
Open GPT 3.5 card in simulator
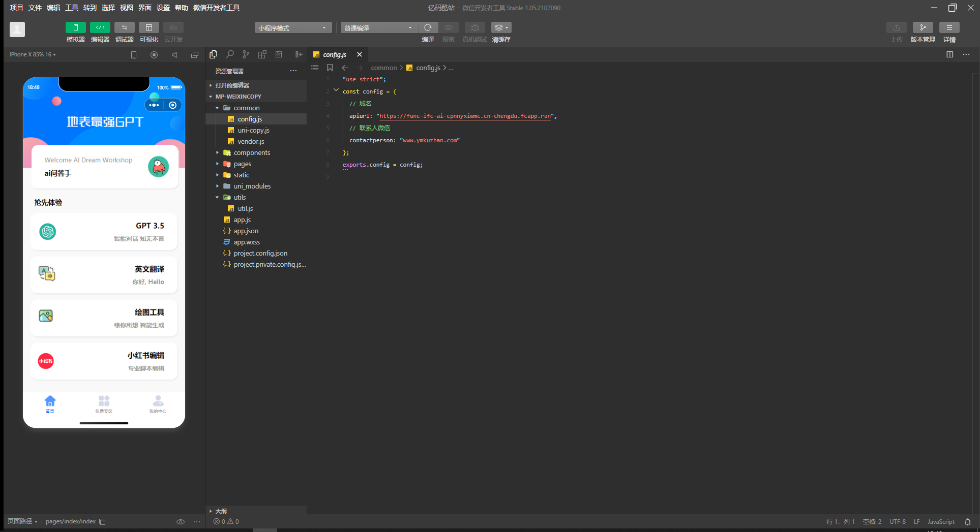pyautogui.click(x=104, y=232)
